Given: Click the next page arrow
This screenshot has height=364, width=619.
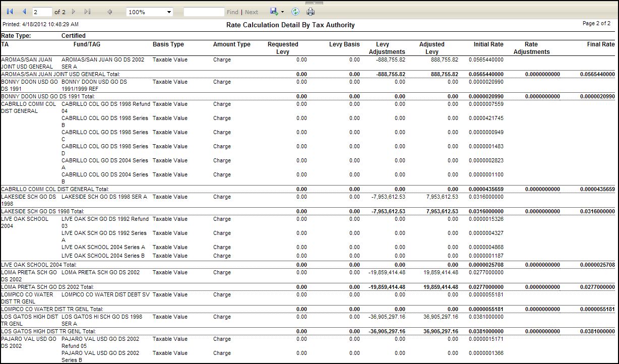Looking at the screenshot, I should point(74,12).
